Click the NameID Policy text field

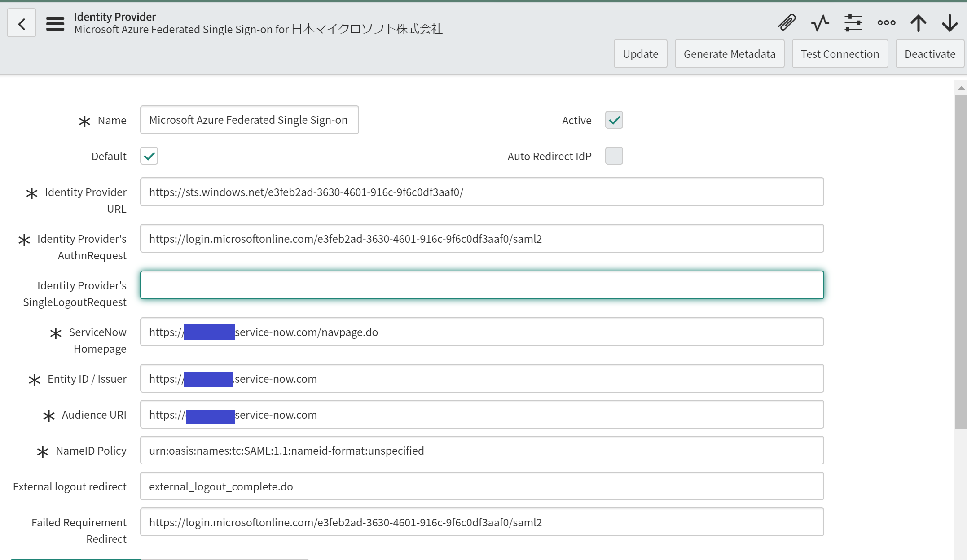coord(482,451)
